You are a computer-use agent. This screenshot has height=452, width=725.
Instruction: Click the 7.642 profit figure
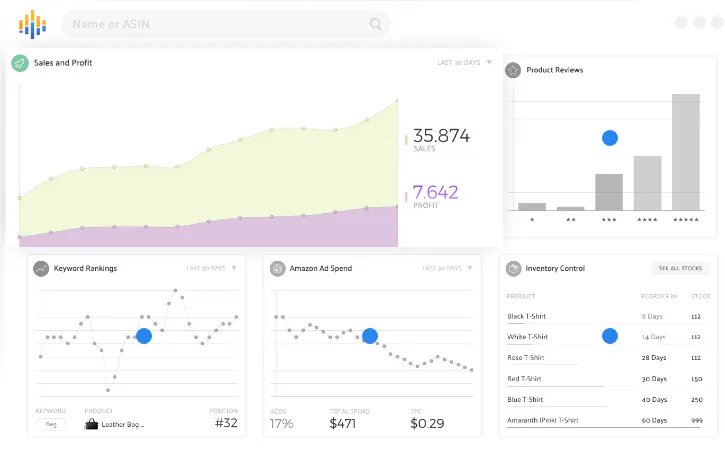pos(435,192)
